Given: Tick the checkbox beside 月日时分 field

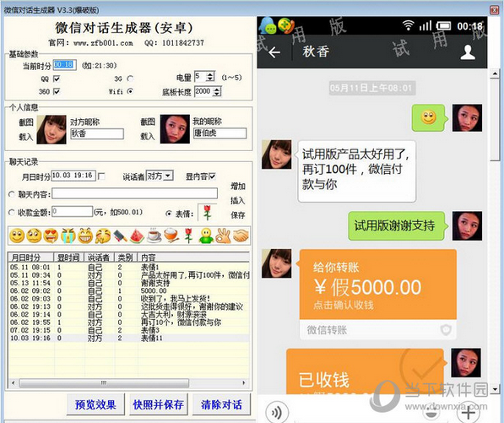Looking at the screenshot, I should pyautogui.click(x=101, y=176).
